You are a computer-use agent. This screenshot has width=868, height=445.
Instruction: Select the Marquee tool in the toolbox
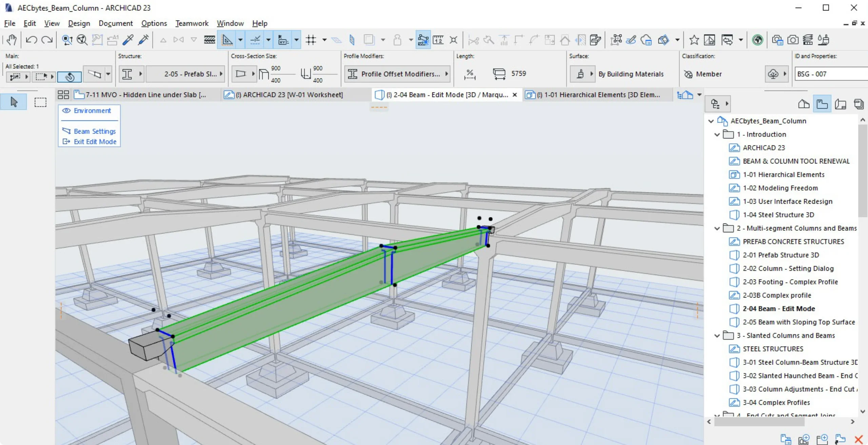click(x=40, y=102)
